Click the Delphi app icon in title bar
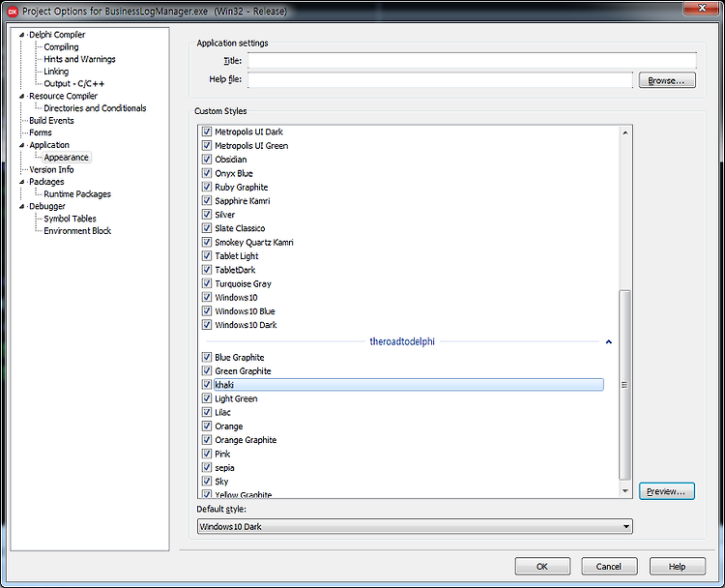The width and height of the screenshot is (725, 588). pyautogui.click(x=13, y=12)
